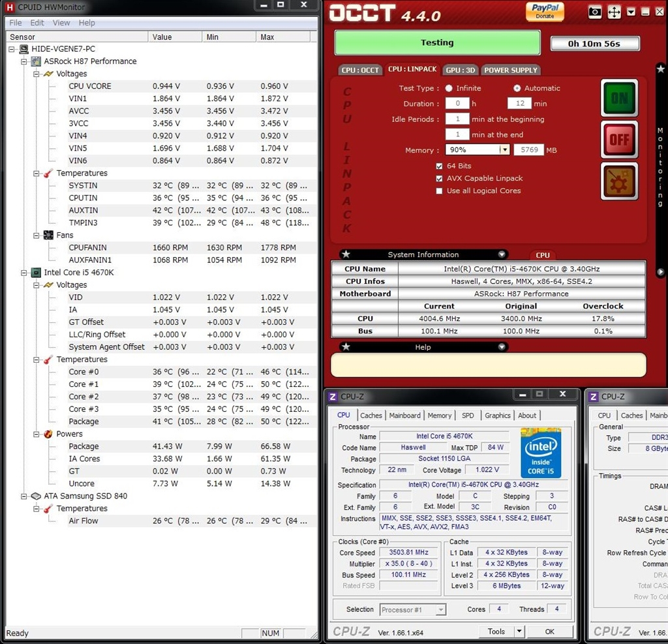Click the motherboard Temperatures thermometer icon

[x=48, y=173]
